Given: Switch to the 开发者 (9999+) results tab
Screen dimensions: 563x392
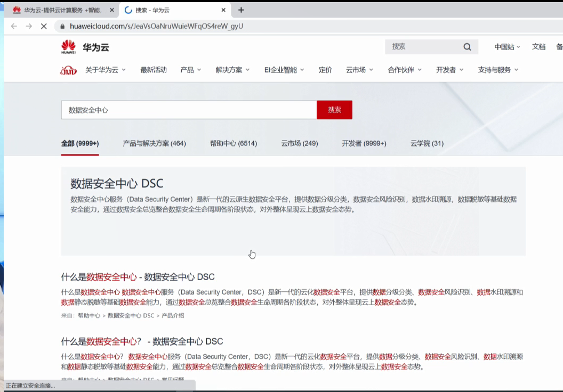Looking at the screenshot, I should click(364, 143).
